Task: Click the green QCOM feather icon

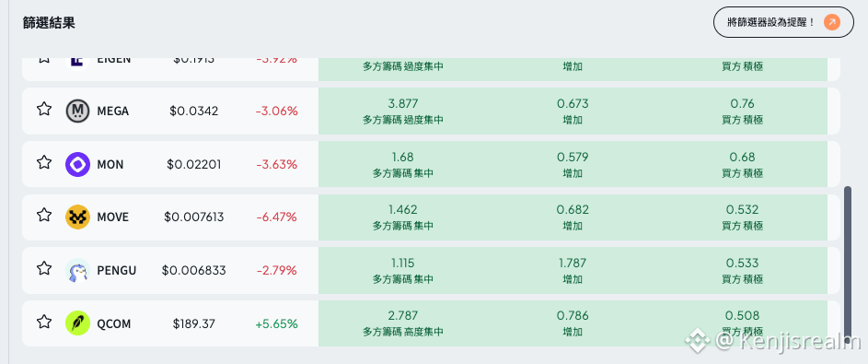Action: click(77, 323)
